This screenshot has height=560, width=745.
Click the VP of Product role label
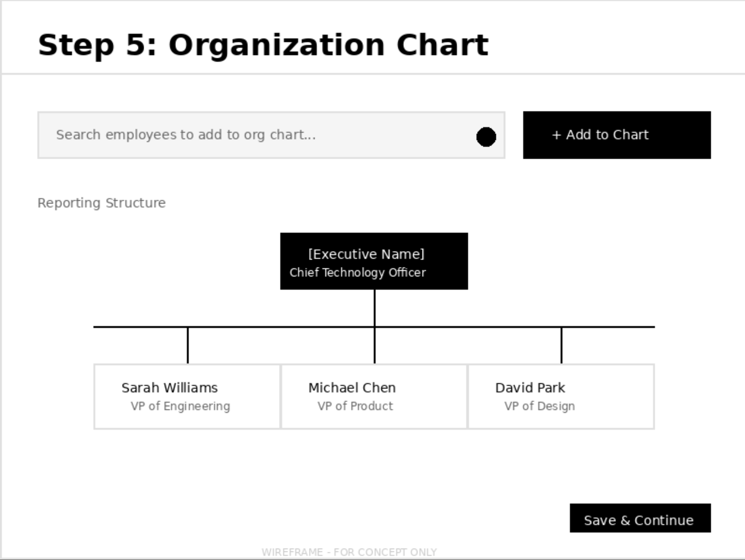tap(355, 406)
